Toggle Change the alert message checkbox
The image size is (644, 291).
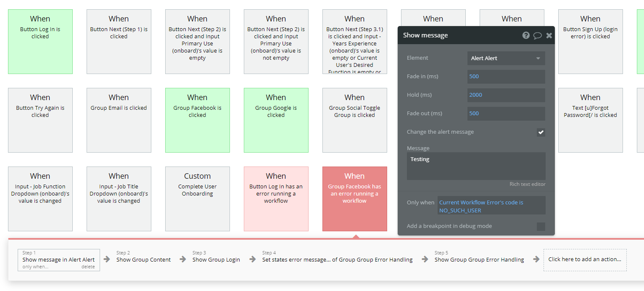click(541, 132)
